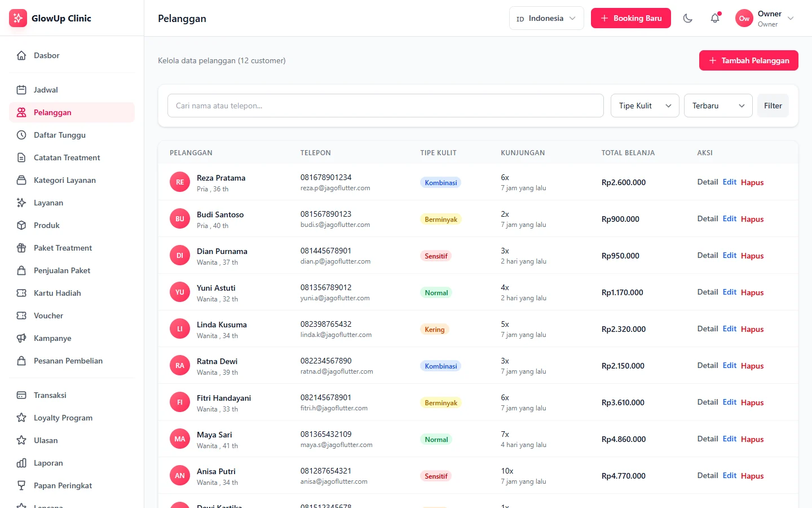Open the Indonesia language dropdown
Screen dimensions: 812x508
click(x=546, y=18)
